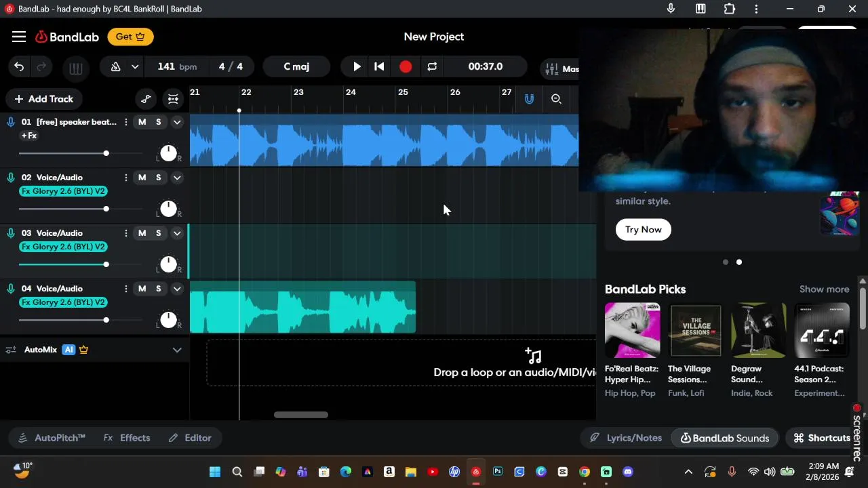
Task: Open track 03 three-dot options menu
Action: pos(126,233)
